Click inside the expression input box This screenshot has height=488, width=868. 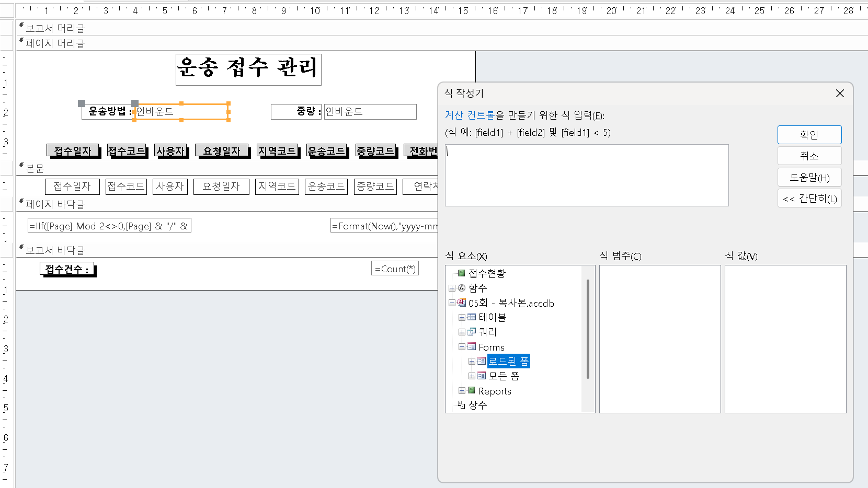point(586,176)
